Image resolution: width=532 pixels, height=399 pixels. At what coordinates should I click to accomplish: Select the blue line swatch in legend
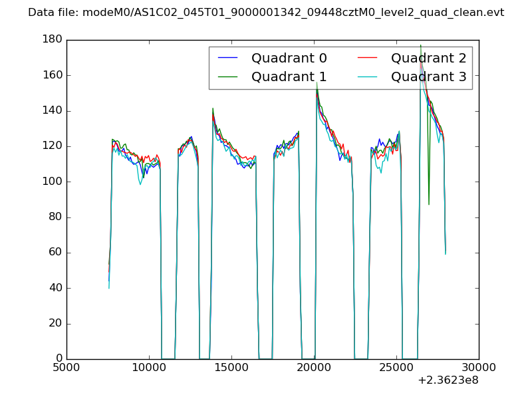pos(228,59)
